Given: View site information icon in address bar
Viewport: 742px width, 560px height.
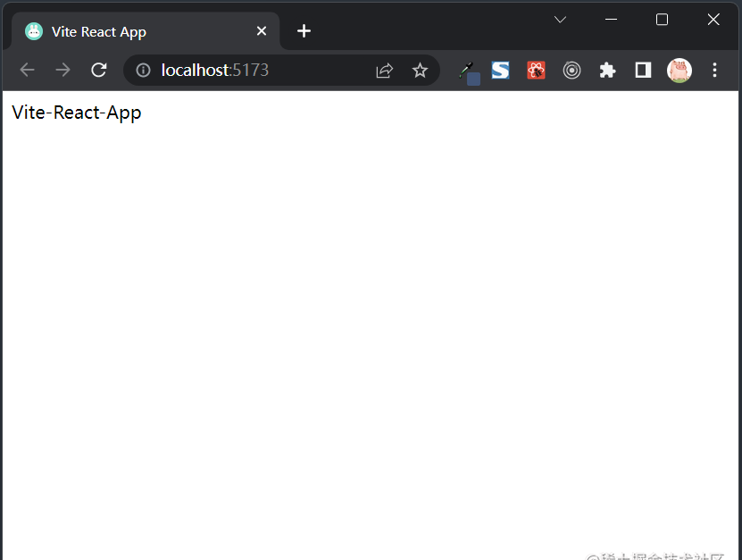Looking at the screenshot, I should [x=143, y=71].
